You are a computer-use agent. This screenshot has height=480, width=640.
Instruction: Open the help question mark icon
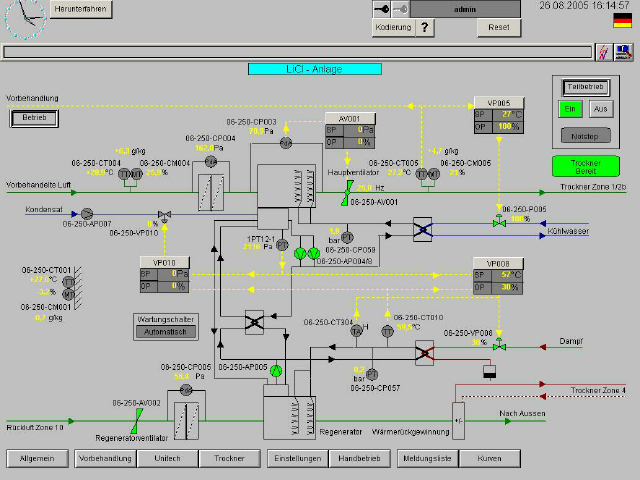coord(425,27)
